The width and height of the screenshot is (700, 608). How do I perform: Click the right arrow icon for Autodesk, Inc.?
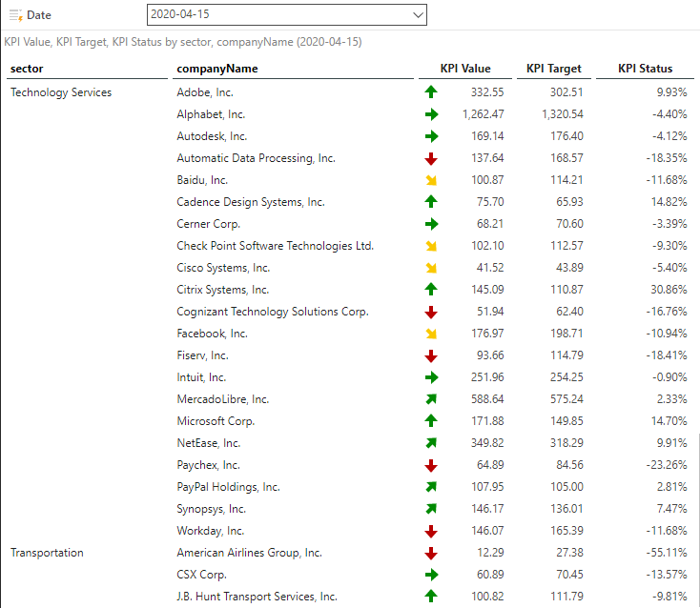point(431,136)
